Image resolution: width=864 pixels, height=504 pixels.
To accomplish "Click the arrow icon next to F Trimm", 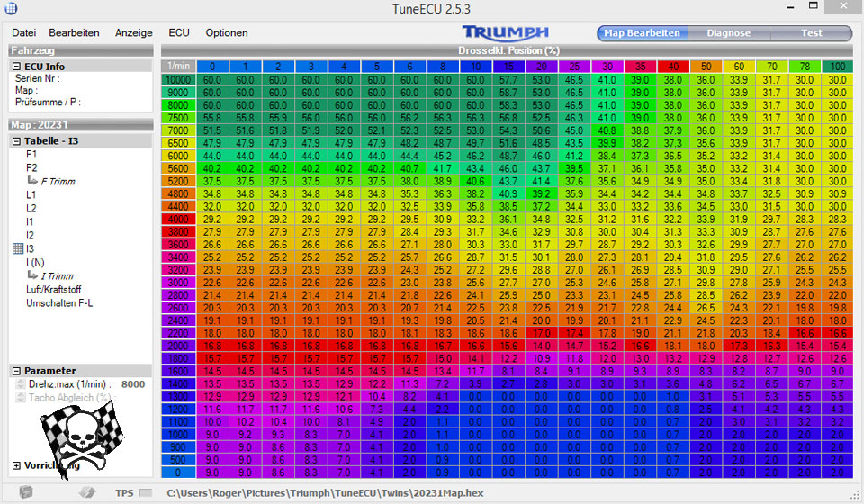I will [x=32, y=182].
